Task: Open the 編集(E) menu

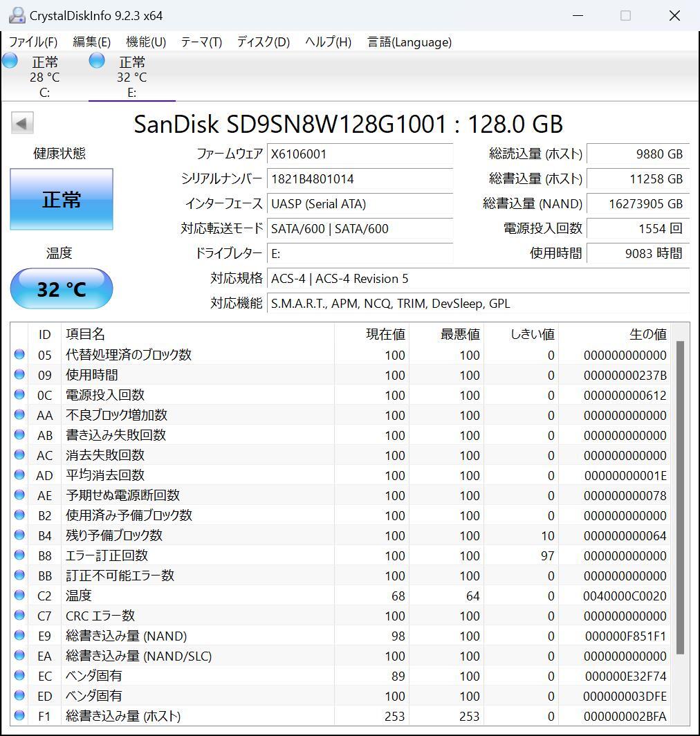Action: [x=91, y=42]
